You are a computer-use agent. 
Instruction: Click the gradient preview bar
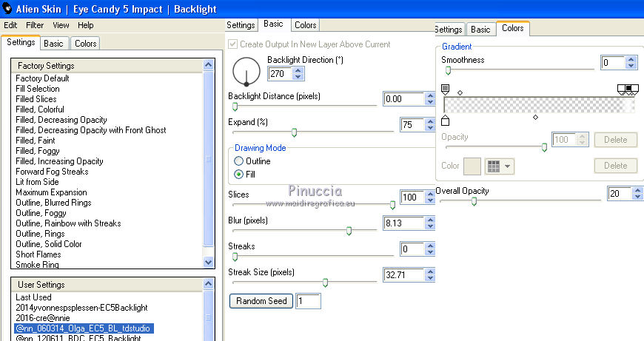coord(540,105)
